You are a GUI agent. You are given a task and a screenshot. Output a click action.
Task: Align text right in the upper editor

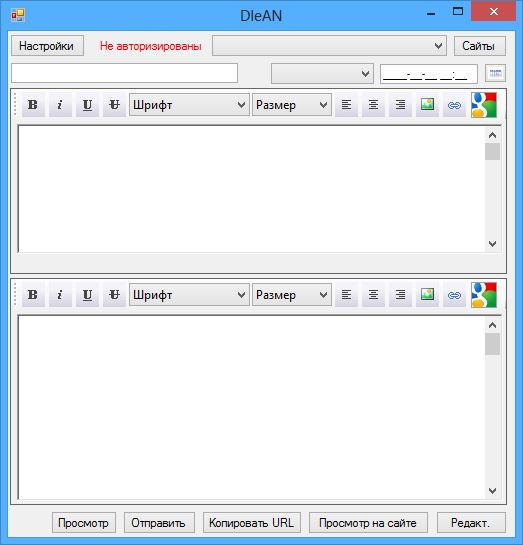pos(400,105)
